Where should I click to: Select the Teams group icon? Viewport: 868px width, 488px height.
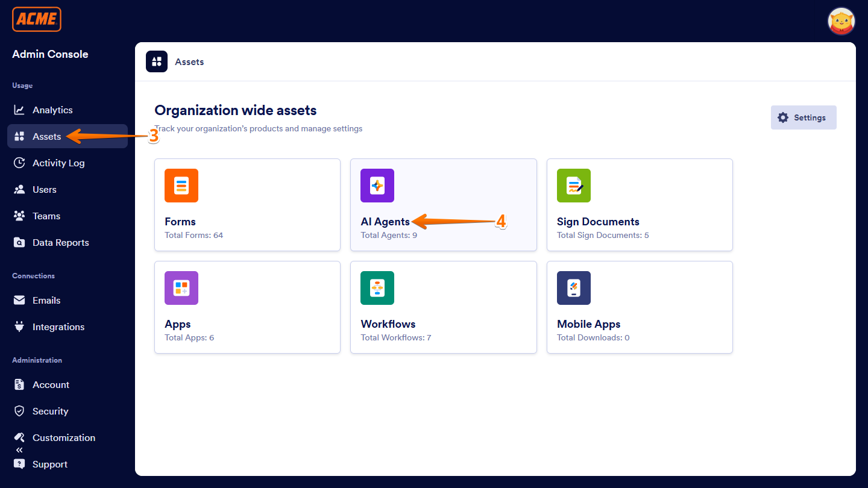[20, 216]
